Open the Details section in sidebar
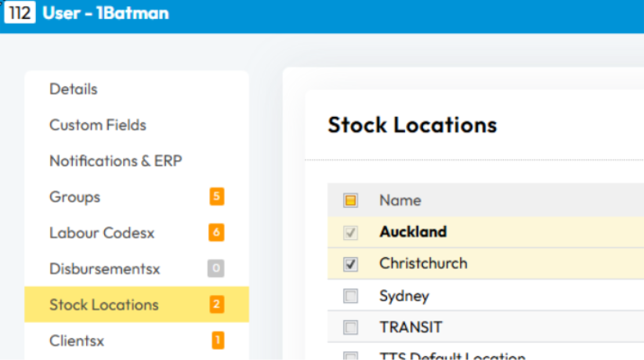 click(x=74, y=89)
